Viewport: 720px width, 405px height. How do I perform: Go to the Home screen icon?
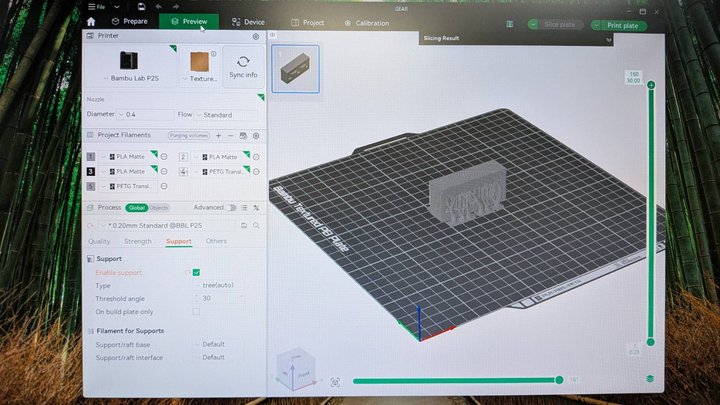[x=91, y=22]
